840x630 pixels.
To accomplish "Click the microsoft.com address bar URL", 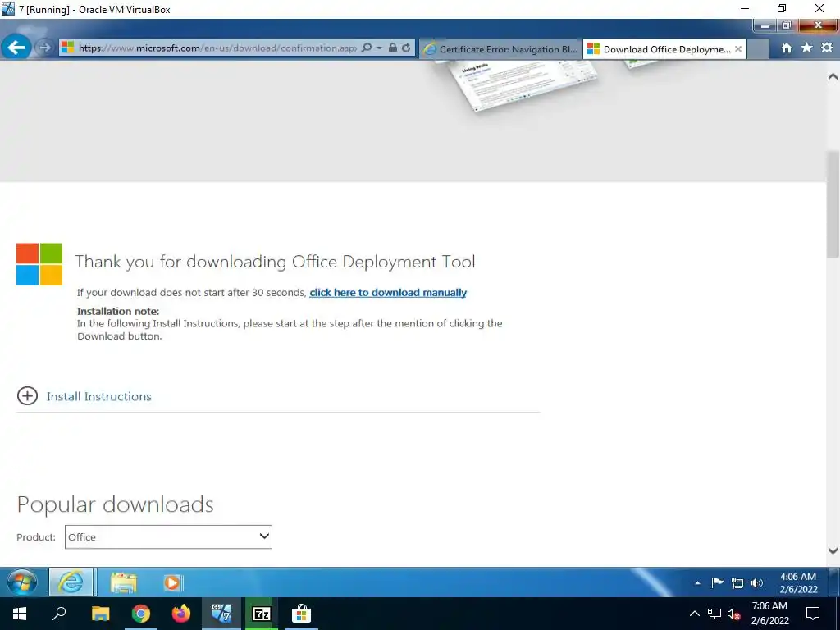I will click(x=217, y=48).
